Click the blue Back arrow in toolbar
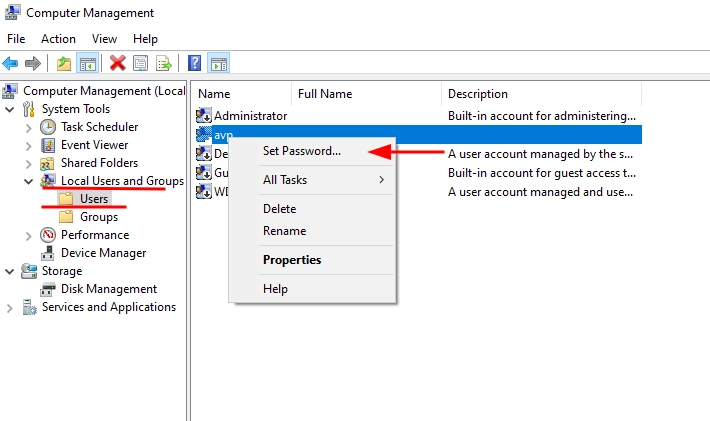 point(11,63)
